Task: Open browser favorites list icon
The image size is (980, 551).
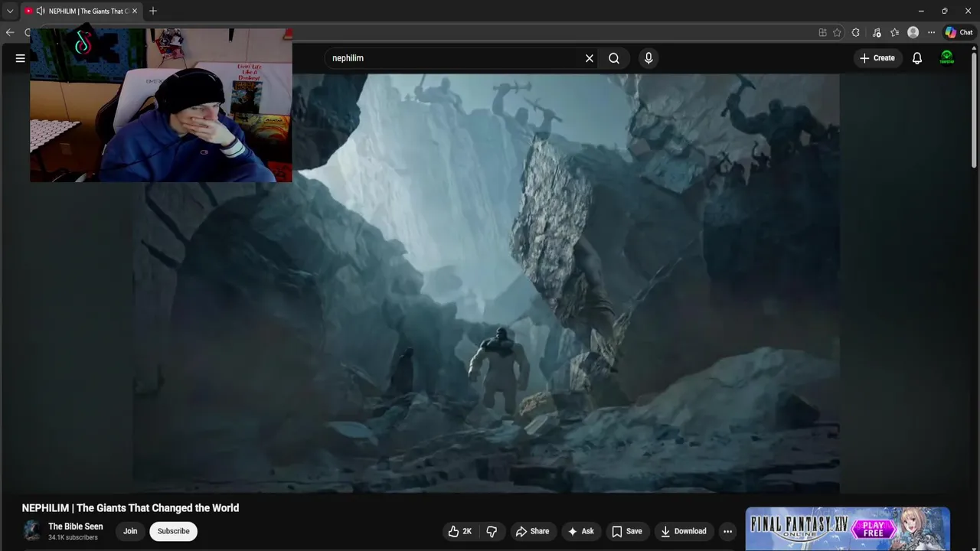Action: click(x=894, y=32)
